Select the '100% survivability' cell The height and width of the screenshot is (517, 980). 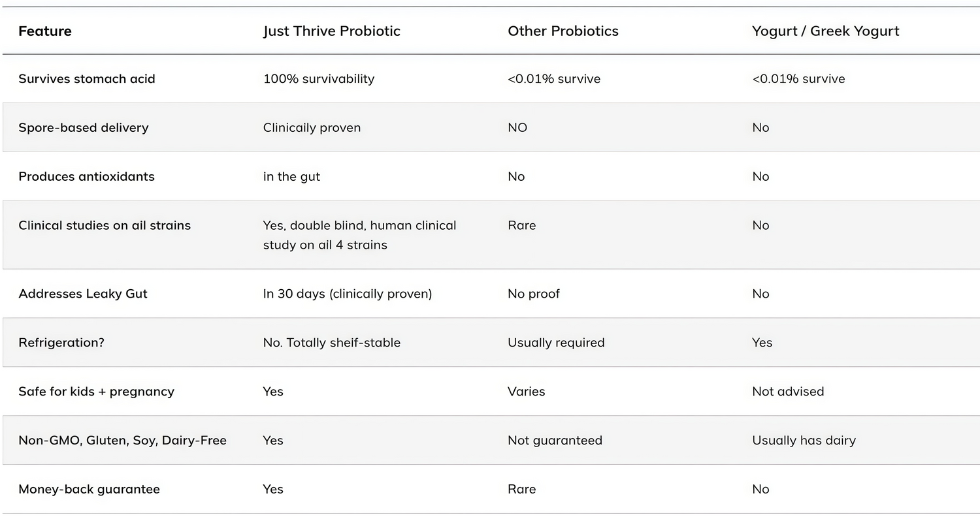[319, 79]
